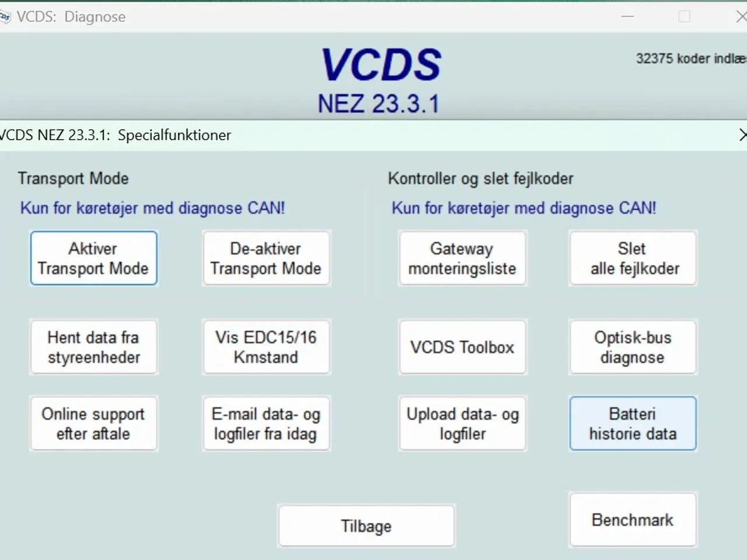Close the Specialfunktioner dialog
747x560 pixels.
click(742, 135)
